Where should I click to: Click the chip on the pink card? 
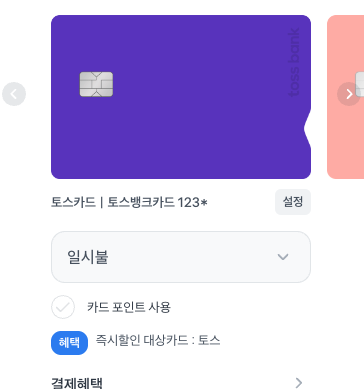359,84
